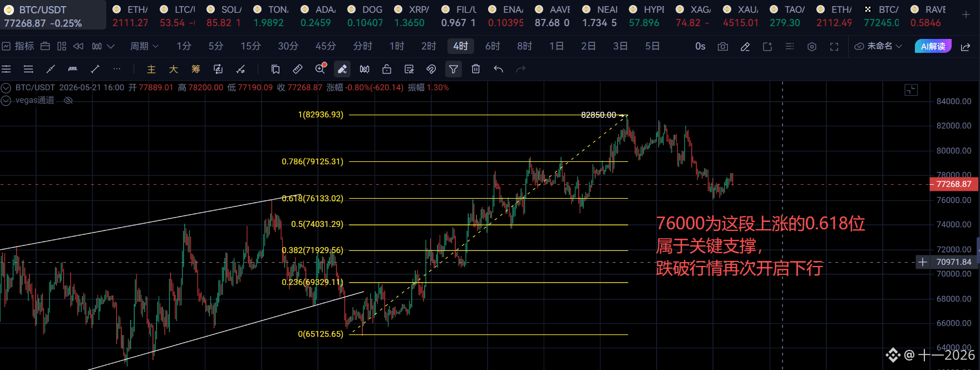
Task: Click the 77268.87 current price label
Action: click(954, 184)
